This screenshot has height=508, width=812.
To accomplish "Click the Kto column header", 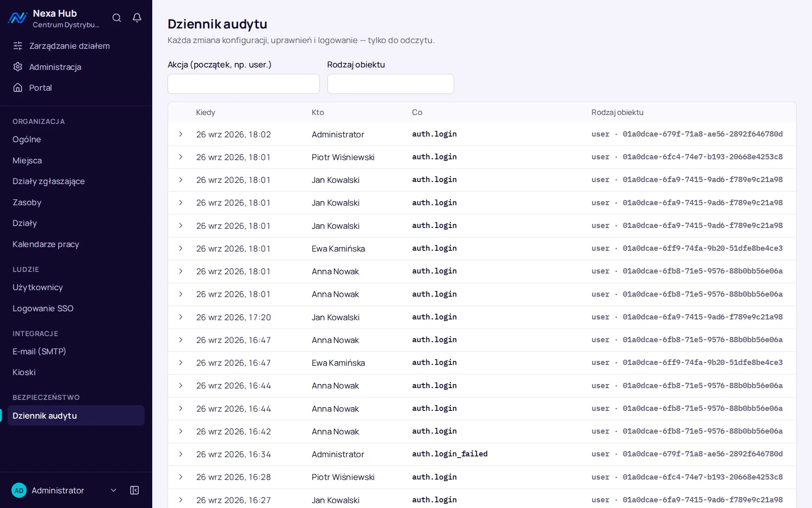I will coord(318,112).
